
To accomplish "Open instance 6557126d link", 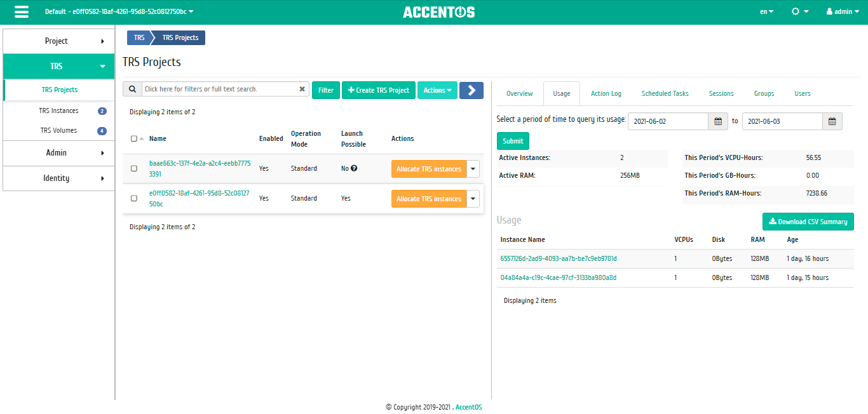I will pyautogui.click(x=559, y=258).
